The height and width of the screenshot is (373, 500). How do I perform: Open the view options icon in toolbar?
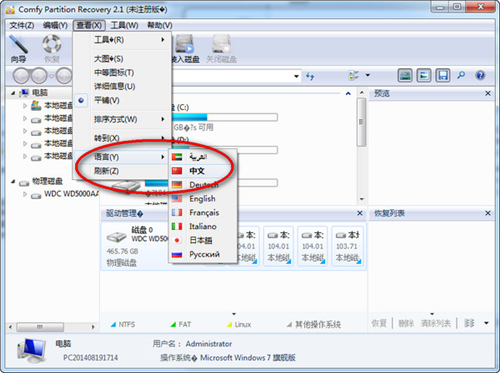[354, 75]
